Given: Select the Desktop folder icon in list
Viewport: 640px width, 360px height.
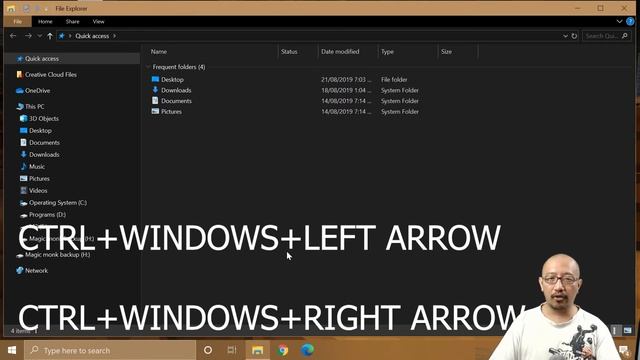Looking at the screenshot, I should coord(155,79).
